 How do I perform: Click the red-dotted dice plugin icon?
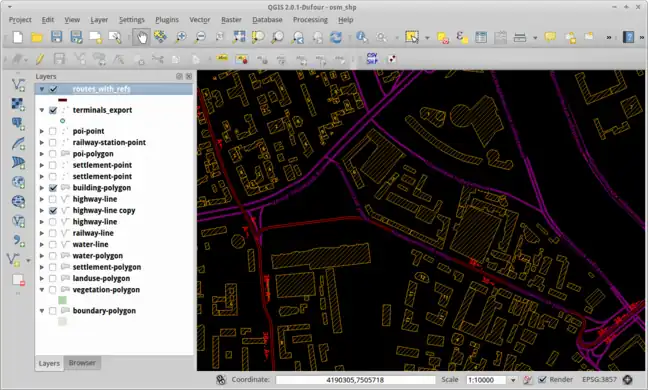[391, 59]
